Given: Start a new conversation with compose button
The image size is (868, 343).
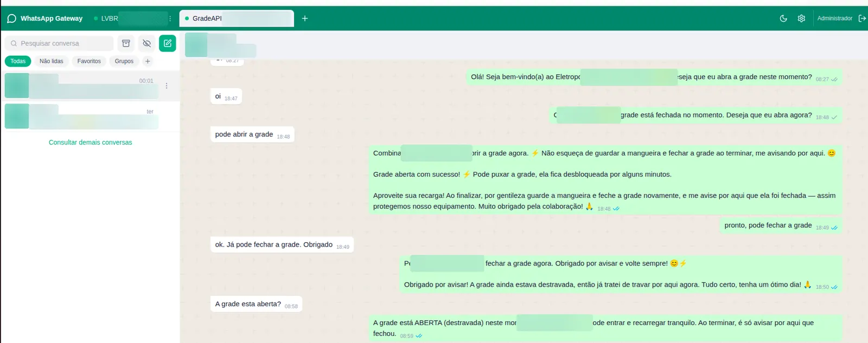Looking at the screenshot, I should click(x=168, y=43).
